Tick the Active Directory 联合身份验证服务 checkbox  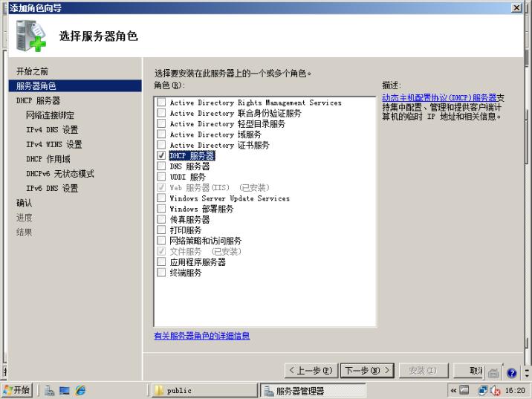click(161, 113)
